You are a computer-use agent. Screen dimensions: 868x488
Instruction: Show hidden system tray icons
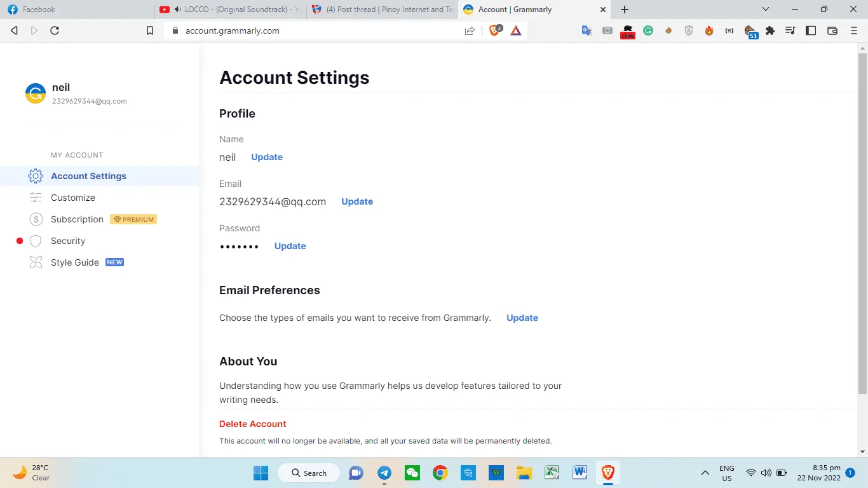(705, 473)
